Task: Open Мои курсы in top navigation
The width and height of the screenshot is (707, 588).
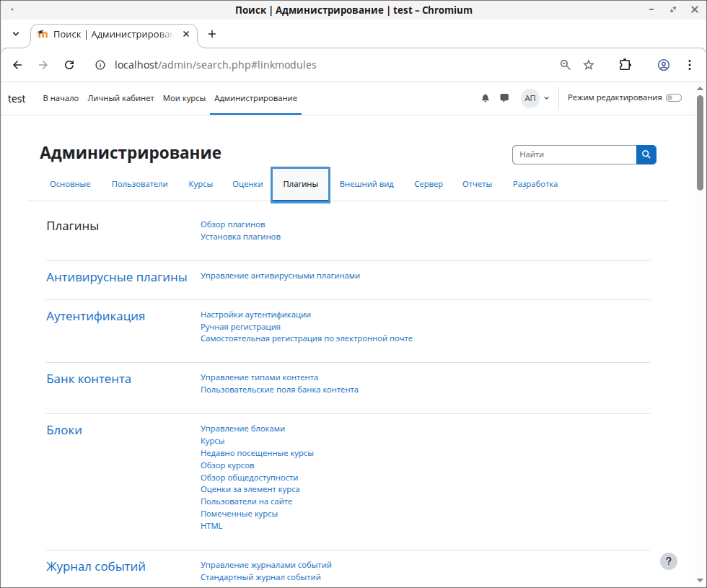Action: (x=184, y=98)
